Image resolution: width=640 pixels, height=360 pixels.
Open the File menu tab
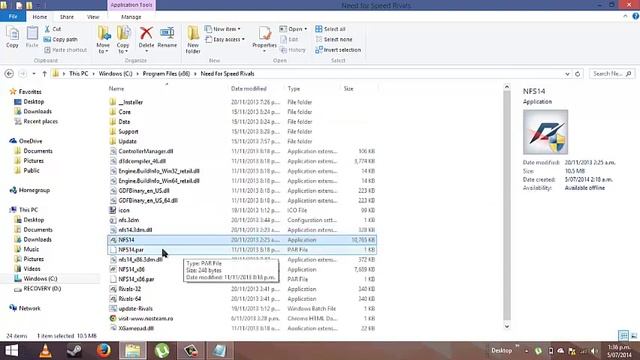13,17
